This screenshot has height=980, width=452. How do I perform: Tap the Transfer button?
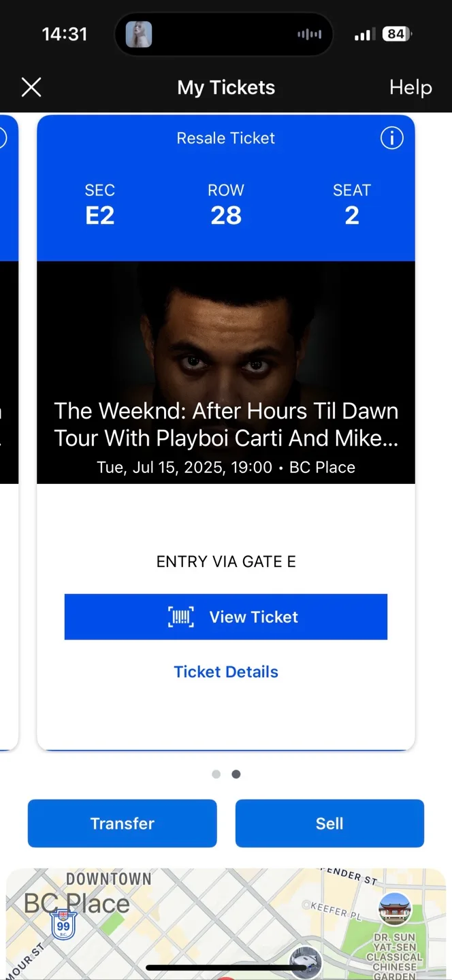123,823
